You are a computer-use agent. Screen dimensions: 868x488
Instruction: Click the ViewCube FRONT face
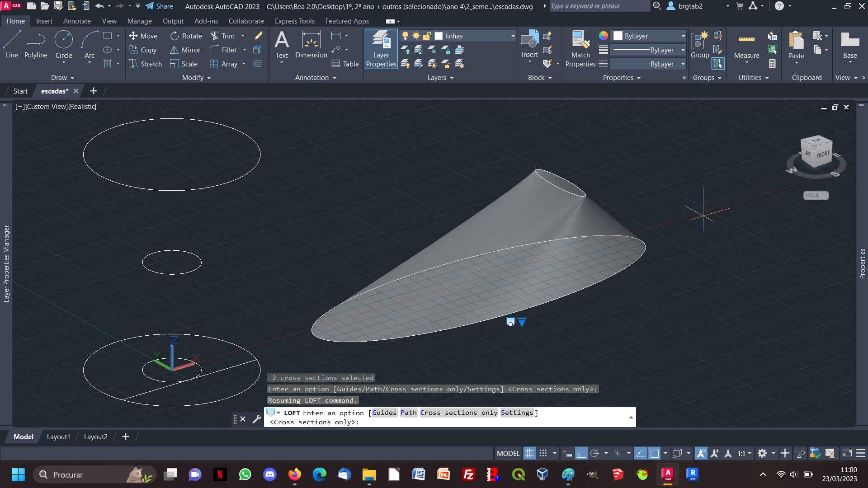pyautogui.click(x=823, y=155)
